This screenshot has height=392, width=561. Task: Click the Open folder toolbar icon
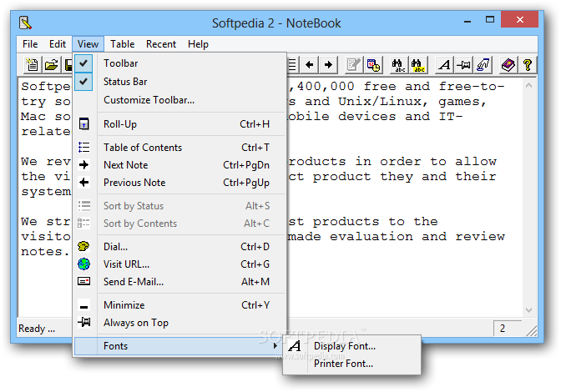(52, 65)
